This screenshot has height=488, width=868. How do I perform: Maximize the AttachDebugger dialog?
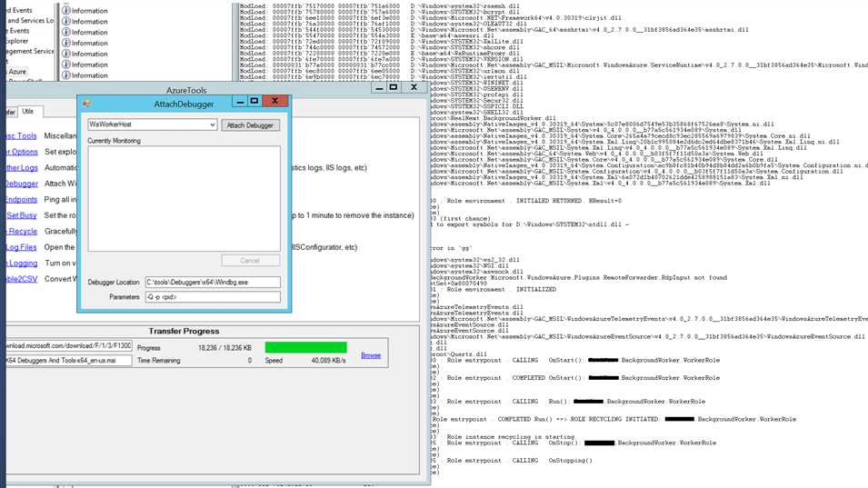pos(254,101)
